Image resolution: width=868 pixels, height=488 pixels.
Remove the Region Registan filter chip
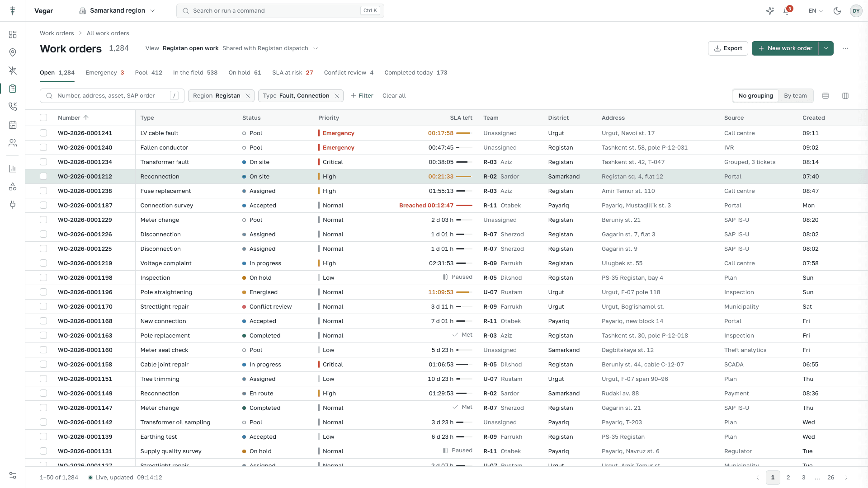tap(248, 96)
